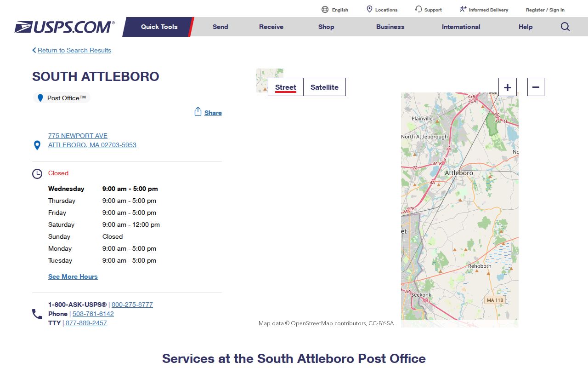The image size is (588, 368).
Task: Click the clock icon next to hours
Action: (37, 174)
